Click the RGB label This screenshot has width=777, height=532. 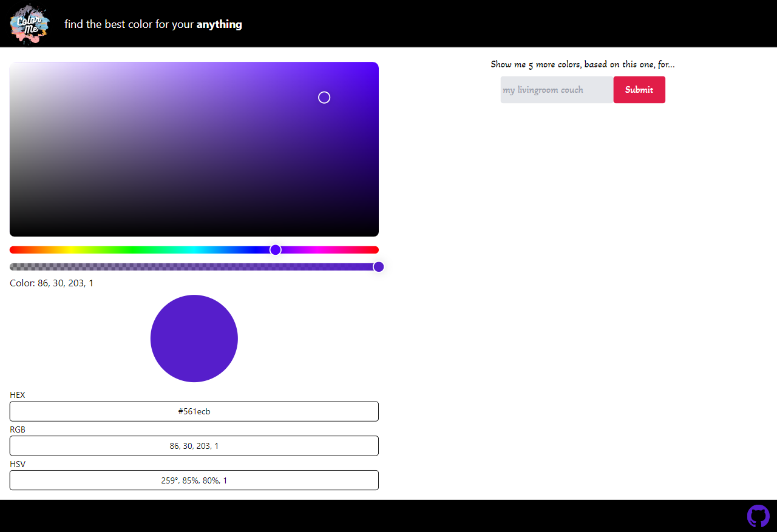[18, 429]
